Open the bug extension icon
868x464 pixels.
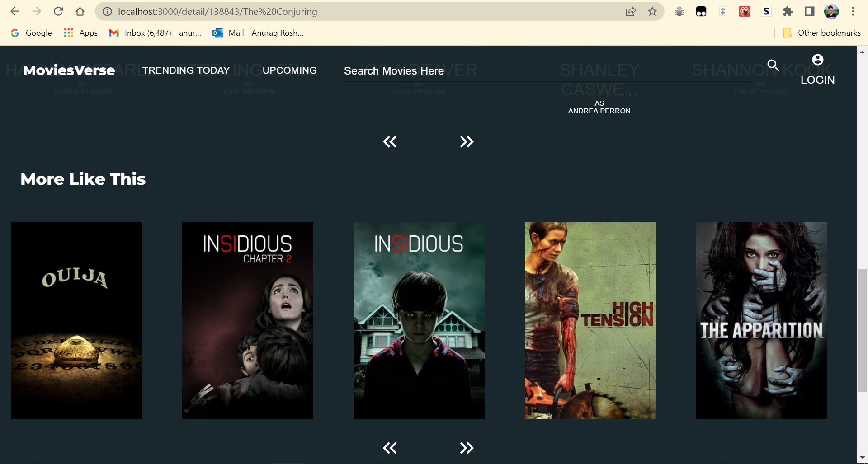tap(679, 12)
